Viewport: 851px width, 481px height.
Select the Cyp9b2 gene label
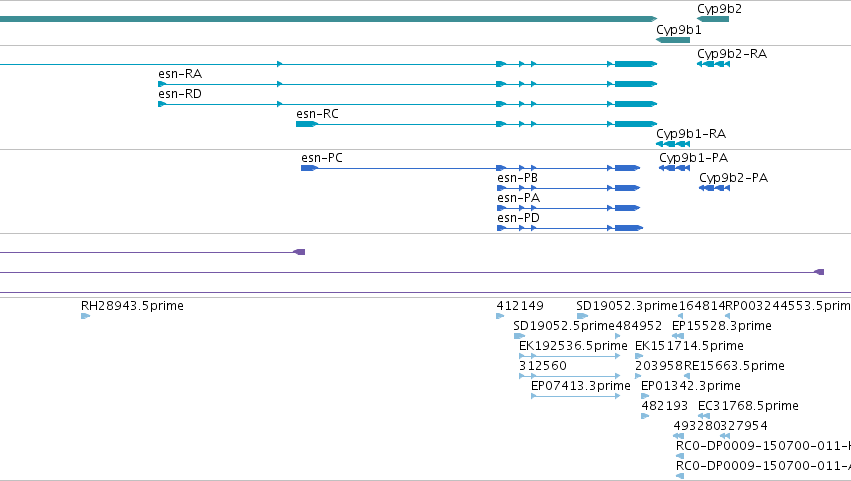[x=719, y=9]
